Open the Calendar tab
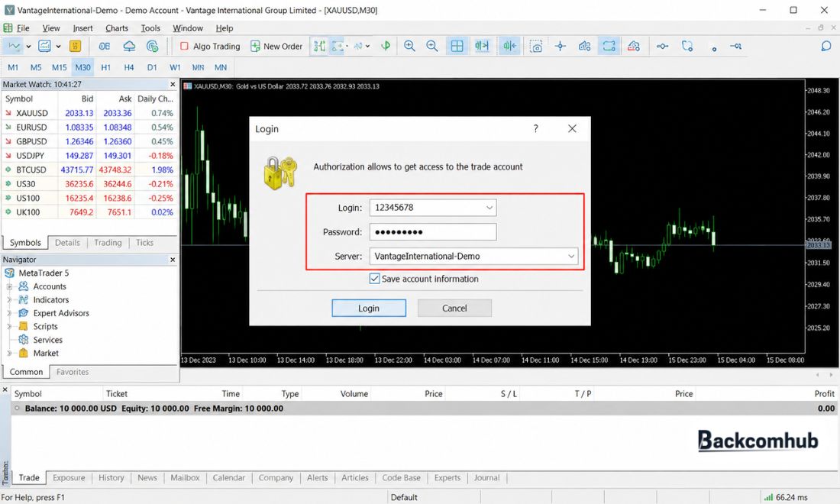This screenshot has height=504, width=840. point(229,478)
